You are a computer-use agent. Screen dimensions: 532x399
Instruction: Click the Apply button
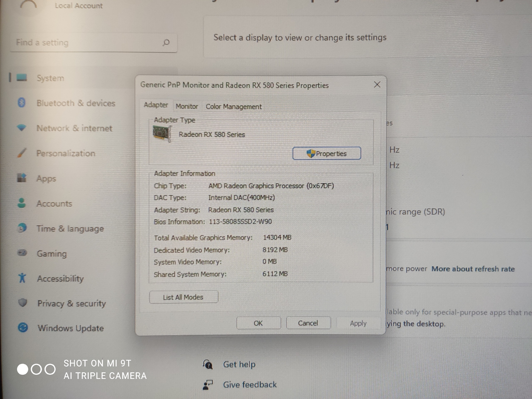coord(358,323)
